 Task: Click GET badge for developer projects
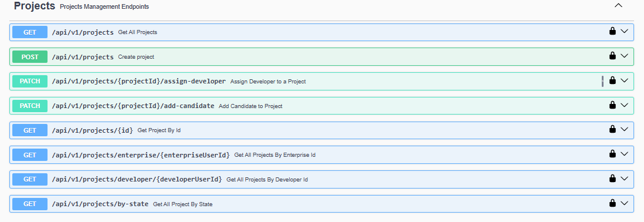point(30,179)
